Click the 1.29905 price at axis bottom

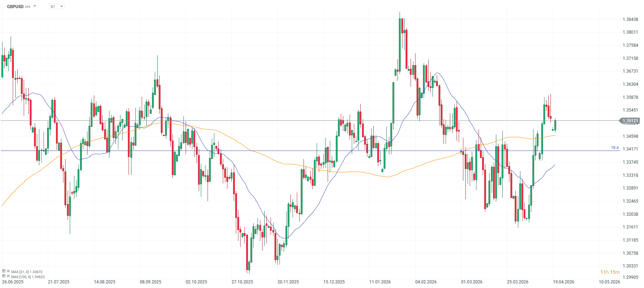[630, 277]
